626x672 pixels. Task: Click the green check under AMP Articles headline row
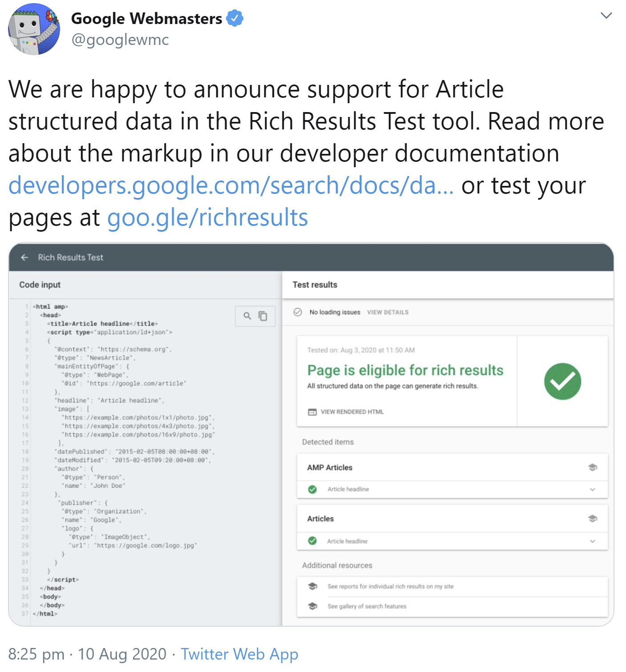pos(312,489)
